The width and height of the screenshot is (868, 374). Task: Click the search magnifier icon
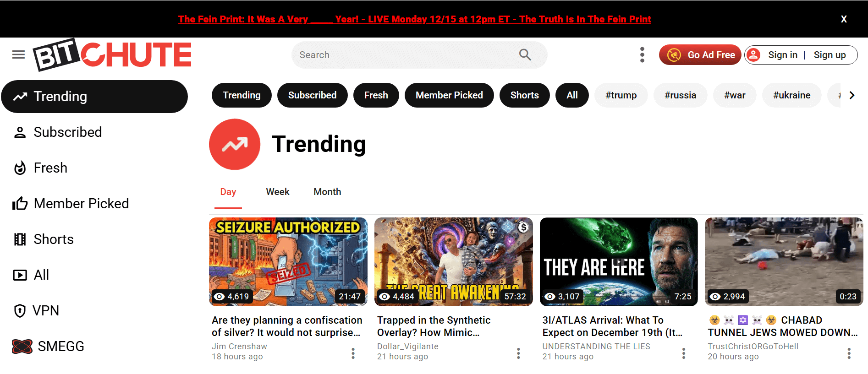point(525,55)
